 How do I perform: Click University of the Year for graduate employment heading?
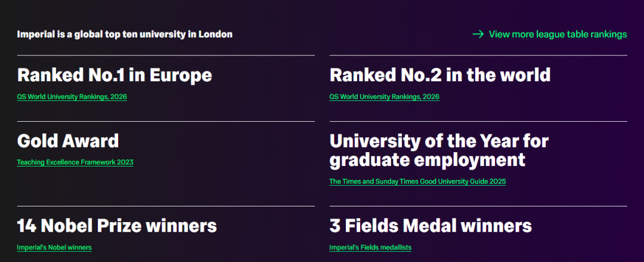tap(439, 150)
